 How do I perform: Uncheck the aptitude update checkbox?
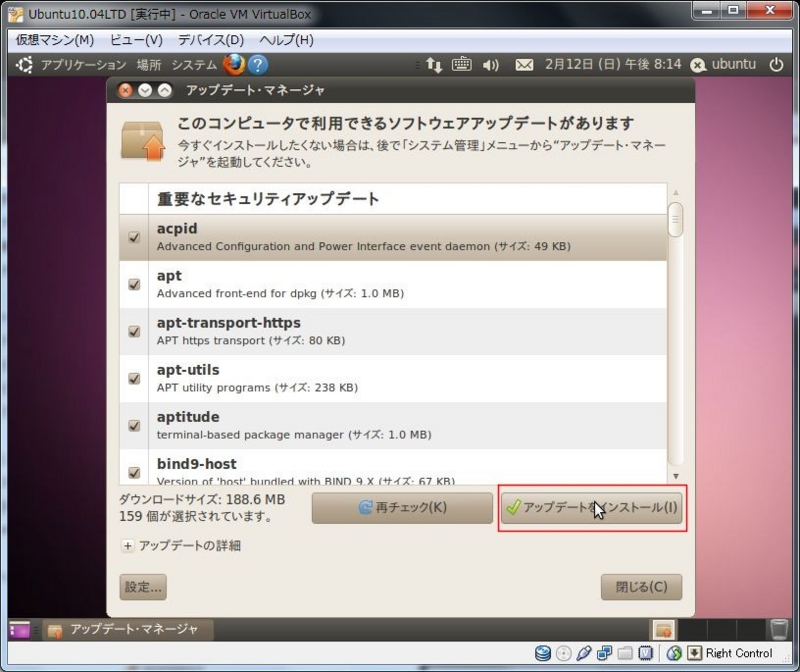134,426
